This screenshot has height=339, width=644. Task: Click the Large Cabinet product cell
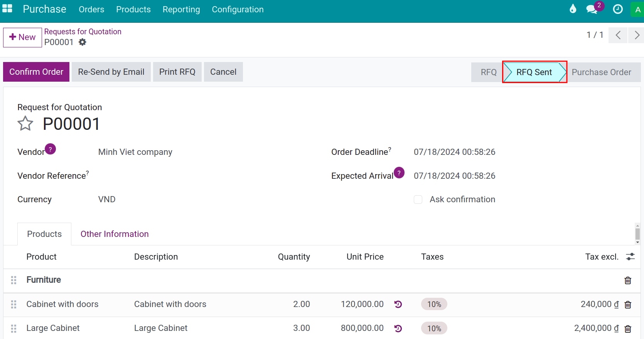click(53, 328)
